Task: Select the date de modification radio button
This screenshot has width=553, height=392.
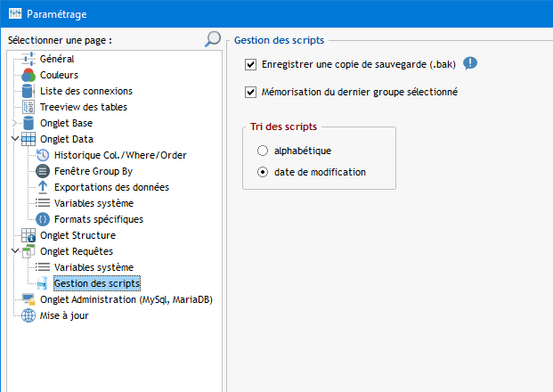Action: 263,172
